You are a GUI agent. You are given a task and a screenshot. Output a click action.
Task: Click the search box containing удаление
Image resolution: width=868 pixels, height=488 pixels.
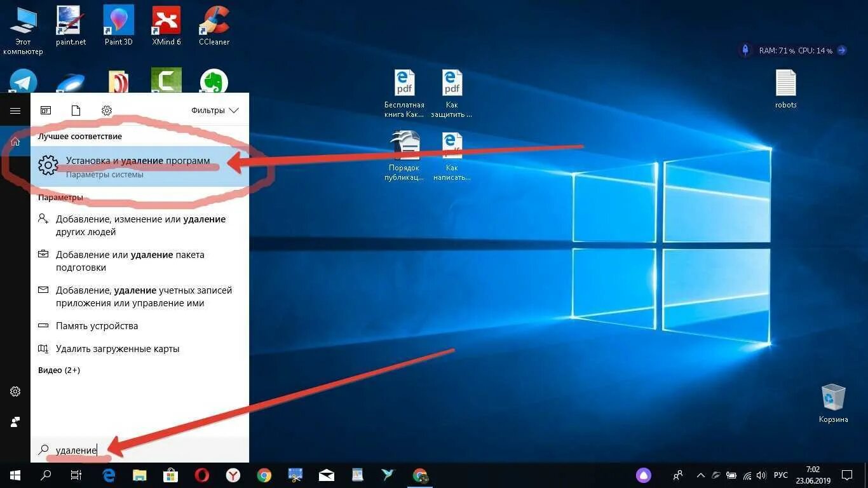(x=140, y=450)
